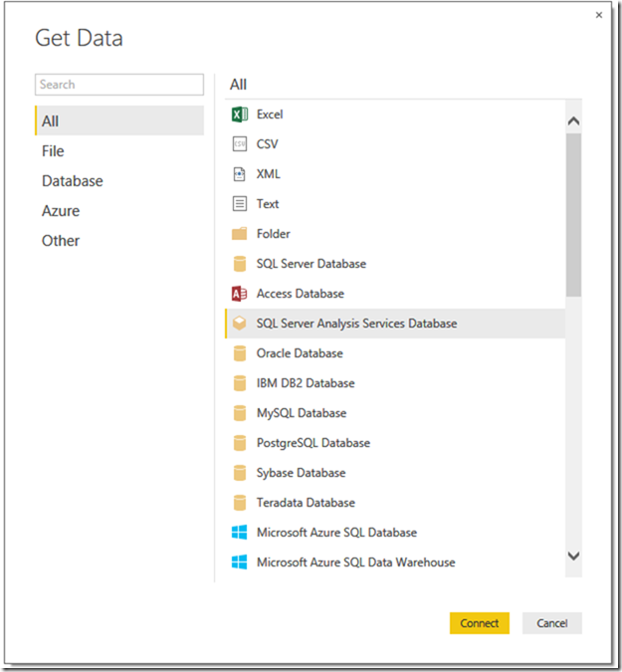The image size is (622, 672).
Task: Click the Excel icon in the list
Action: pyautogui.click(x=240, y=114)
